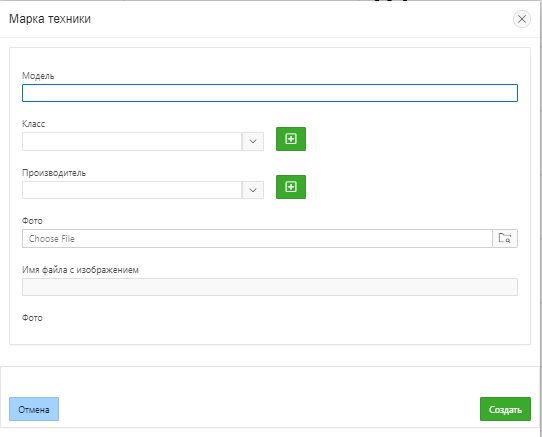Open file browser via folder search icon
542x437 pixels.
[x=505, y=239]
